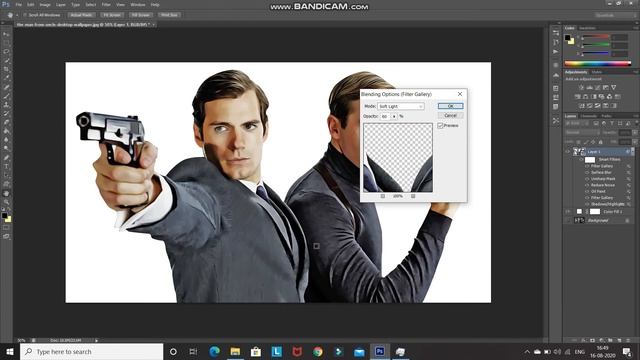The image size is (640, 360).
Task: Hide Layer 1 using its eye icon
Action: tap(568, 151)
